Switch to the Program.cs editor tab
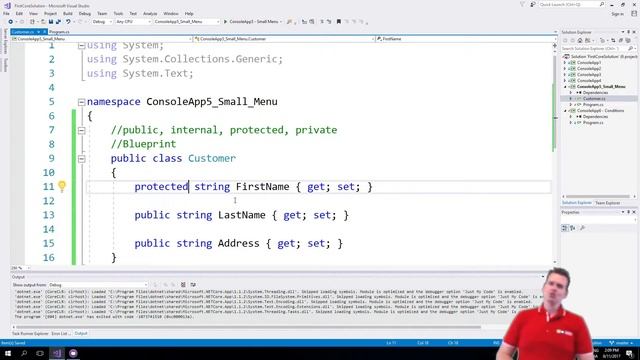The height and width of the screenshot is (360, 640). [59, 31]
